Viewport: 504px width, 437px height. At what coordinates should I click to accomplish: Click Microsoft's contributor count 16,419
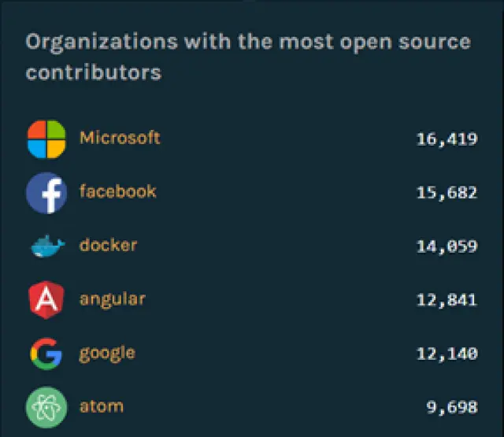(447, 139)
